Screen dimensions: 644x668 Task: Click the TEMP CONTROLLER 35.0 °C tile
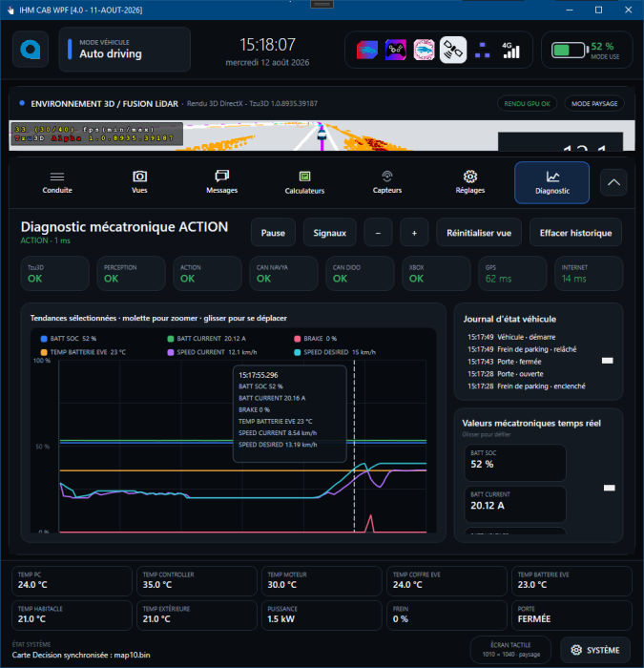197,580
